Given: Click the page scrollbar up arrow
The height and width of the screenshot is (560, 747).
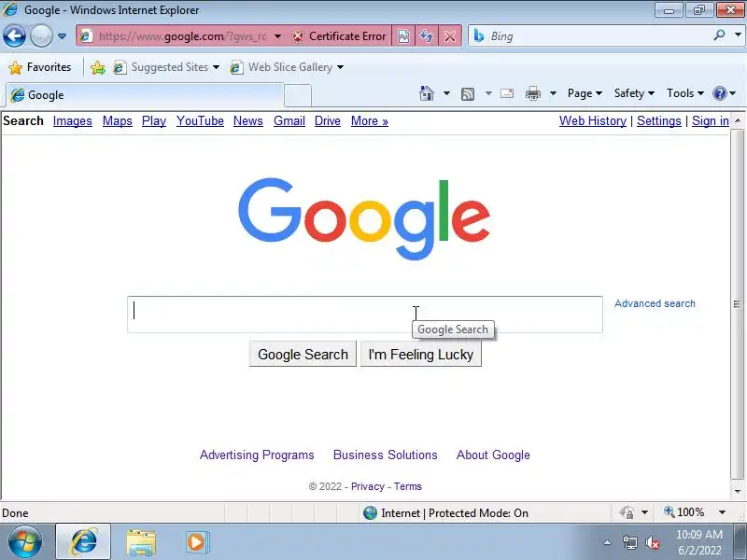Looking at the screenshot, I should [738, 120].
